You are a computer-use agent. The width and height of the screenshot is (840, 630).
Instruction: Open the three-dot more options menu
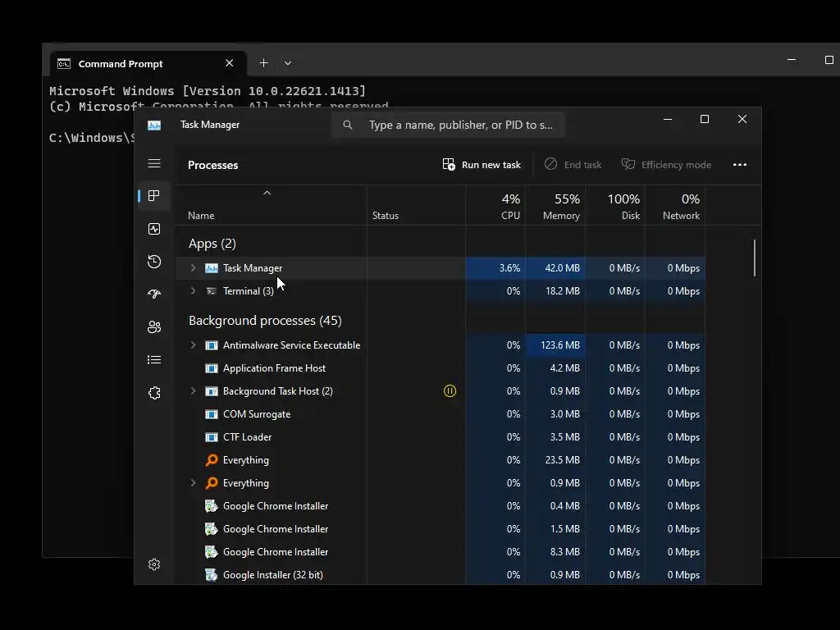click(740, 164)
